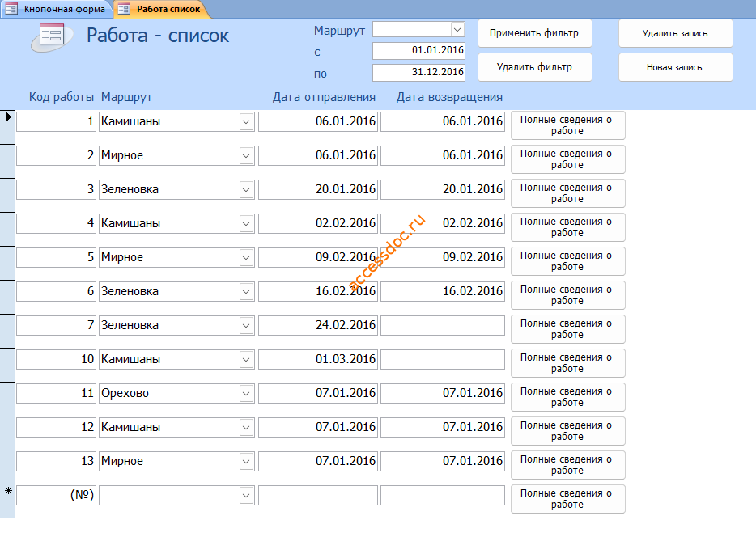The image size is (756, 537).
Task: Open full work details for work code 3
Action: tap(568, 193)
